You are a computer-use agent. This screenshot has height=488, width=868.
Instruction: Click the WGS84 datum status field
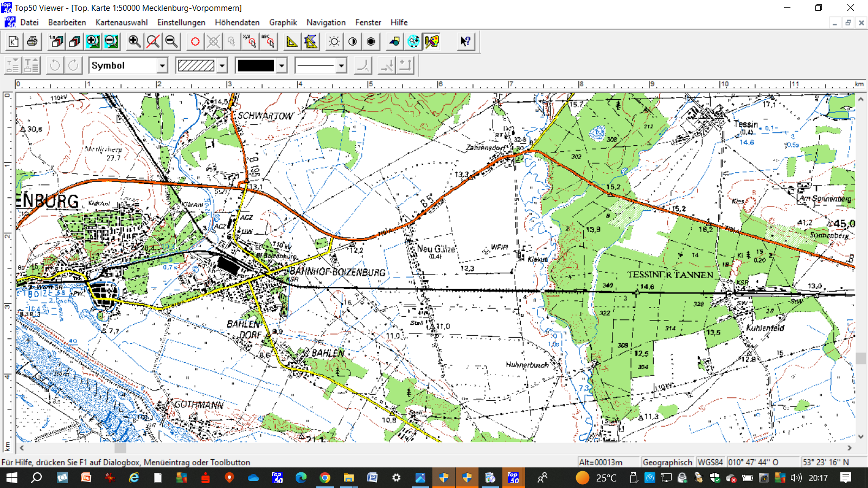coord(710,462)
